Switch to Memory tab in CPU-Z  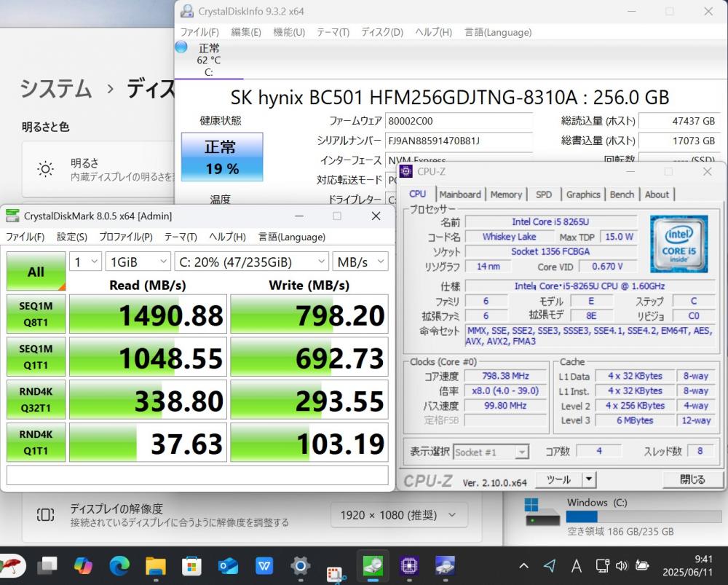(506, 195)
